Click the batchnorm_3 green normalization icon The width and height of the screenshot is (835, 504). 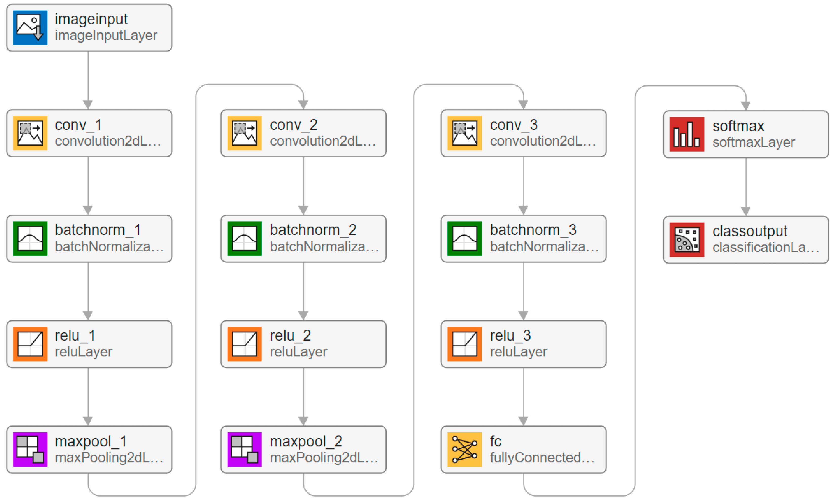[464, 238]
